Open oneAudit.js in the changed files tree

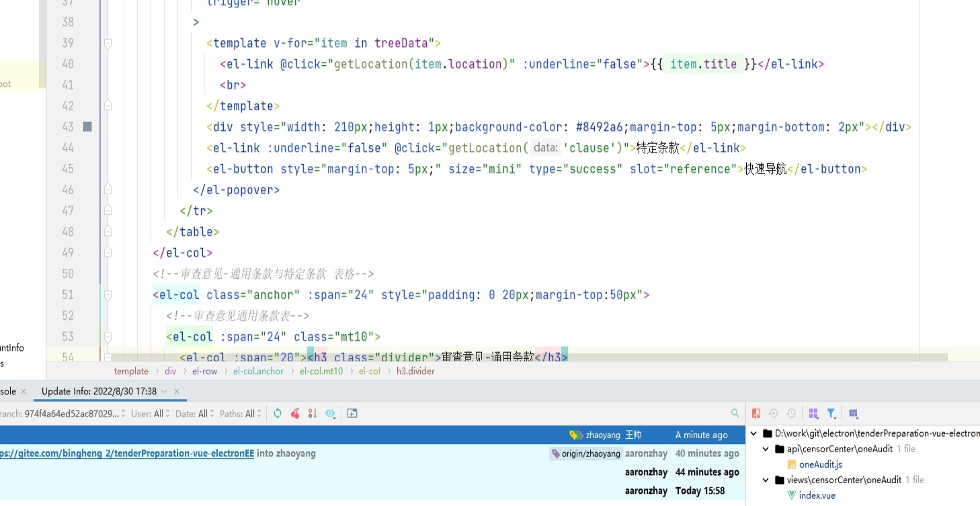click(x=820, y=464)
